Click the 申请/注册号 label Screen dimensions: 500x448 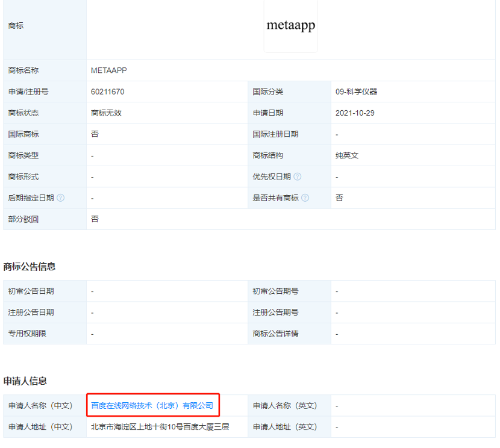click(x=28, y=92)
